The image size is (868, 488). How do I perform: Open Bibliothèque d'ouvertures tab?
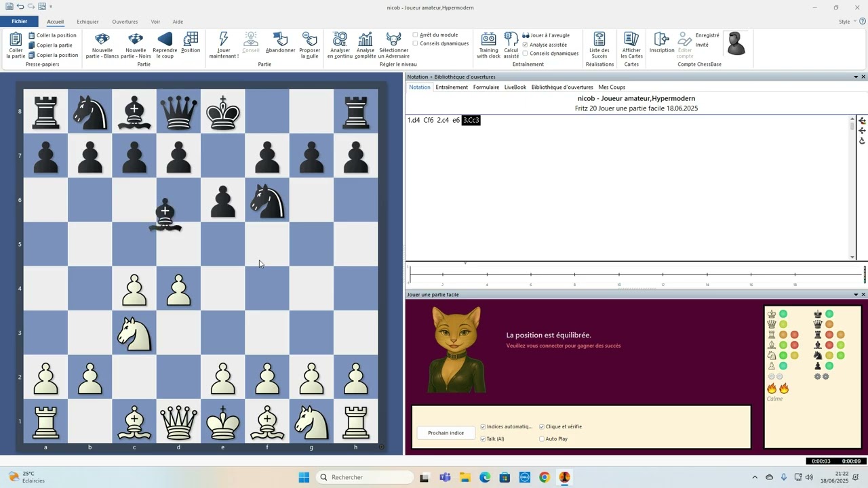click(562, 87)
